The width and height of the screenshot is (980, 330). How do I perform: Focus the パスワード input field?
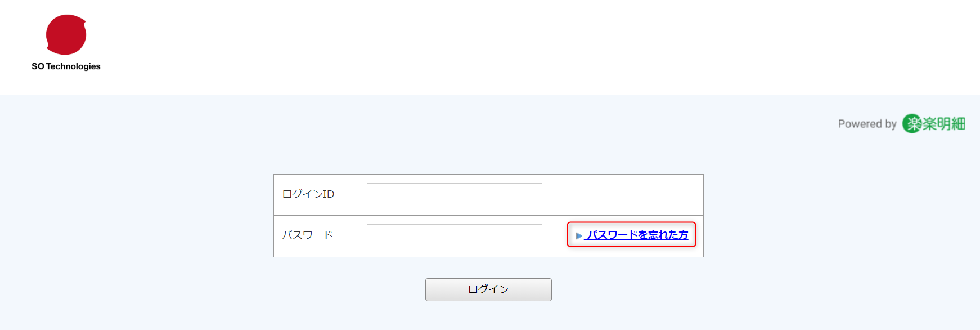click(455, 235)
